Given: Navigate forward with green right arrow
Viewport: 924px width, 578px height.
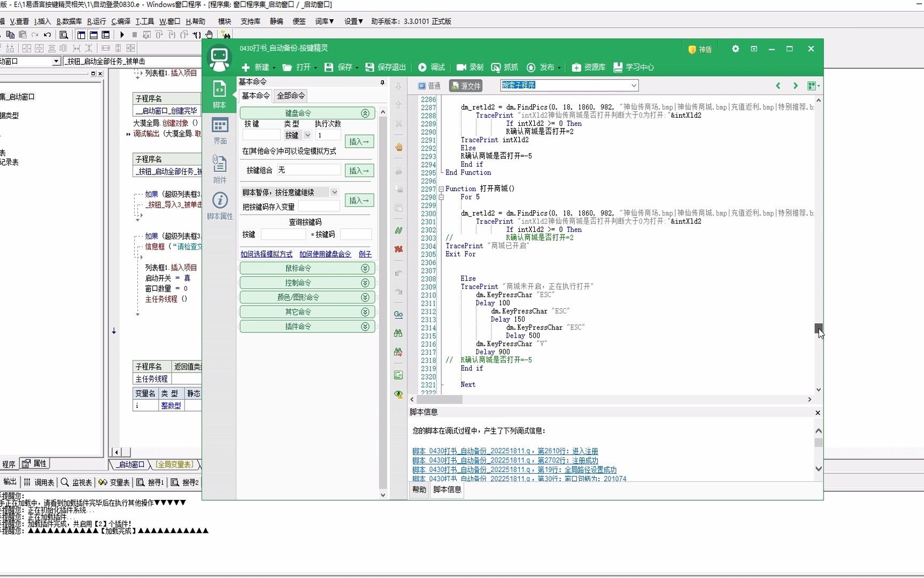Looking at the screenshot, I should [795, 86].
